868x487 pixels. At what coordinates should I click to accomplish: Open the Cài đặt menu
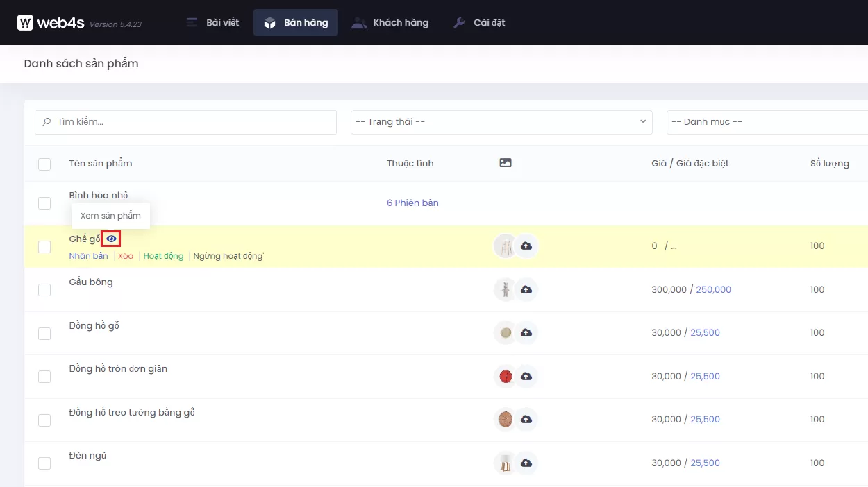pos(479,23)
